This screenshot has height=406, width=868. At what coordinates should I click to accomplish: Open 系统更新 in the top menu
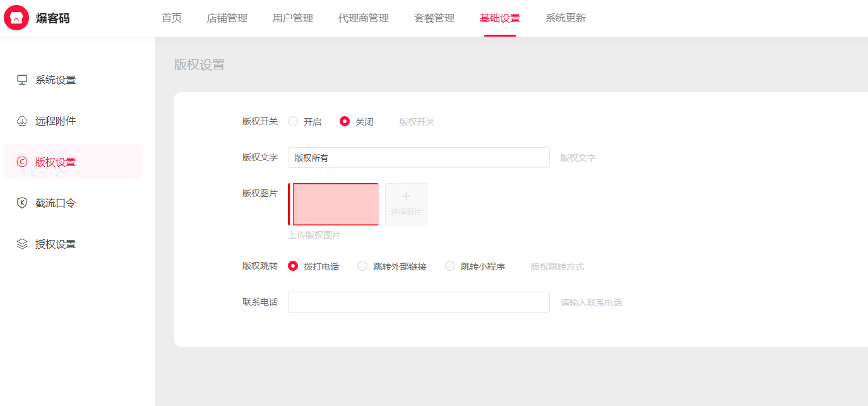coord(566,18)
